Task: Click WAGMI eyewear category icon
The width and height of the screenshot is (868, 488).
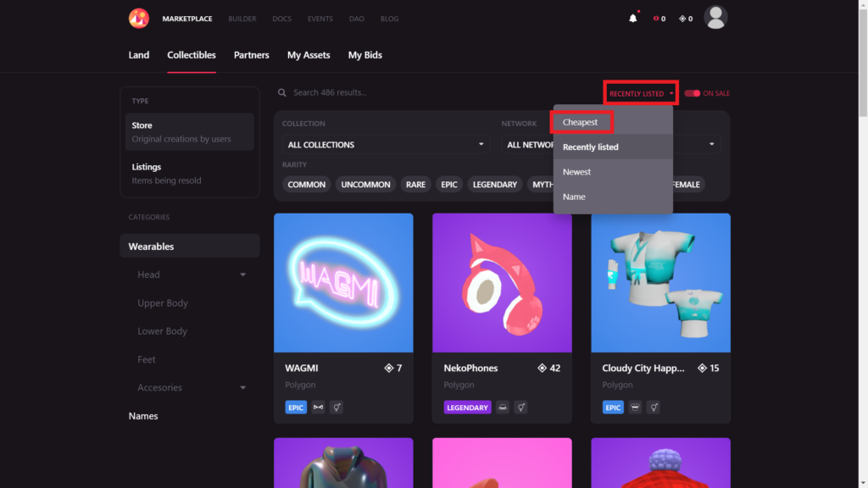Action: 318,408
